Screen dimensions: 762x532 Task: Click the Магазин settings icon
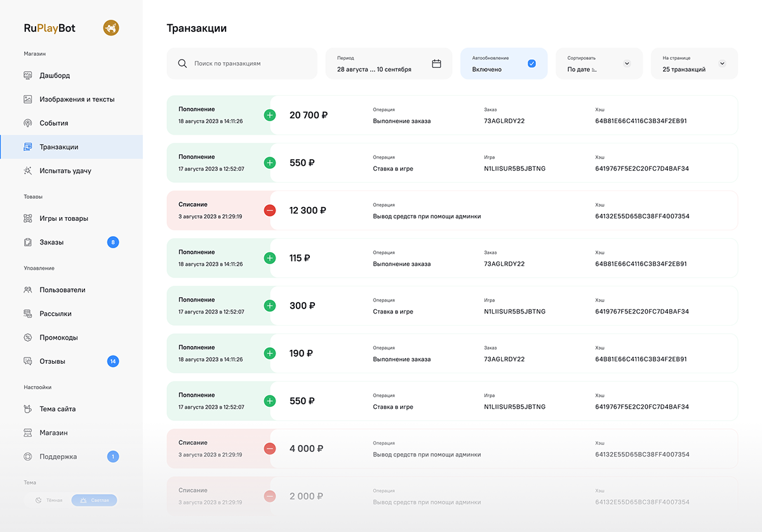point(28,432)
